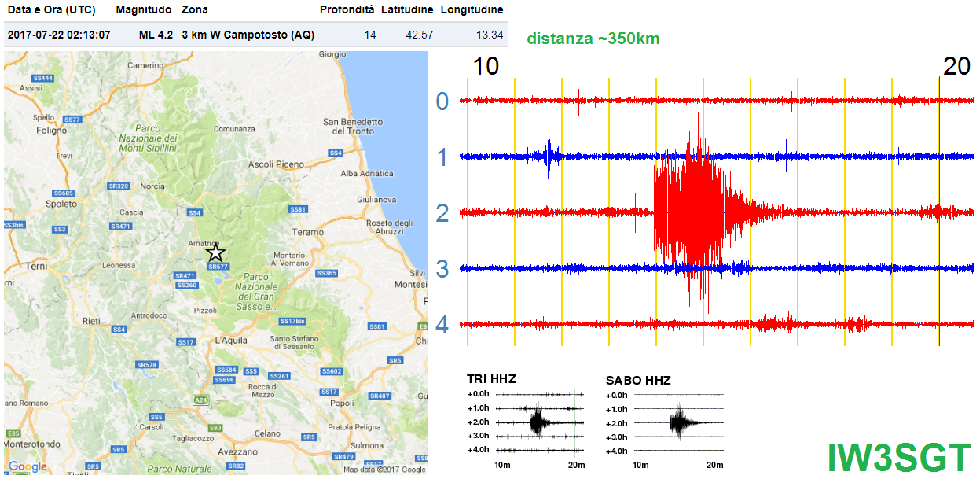The height and width of the screenshot is (479, 980).
Task: Click the hour label '0' beside the top trace
Action: tap(442, 101)
